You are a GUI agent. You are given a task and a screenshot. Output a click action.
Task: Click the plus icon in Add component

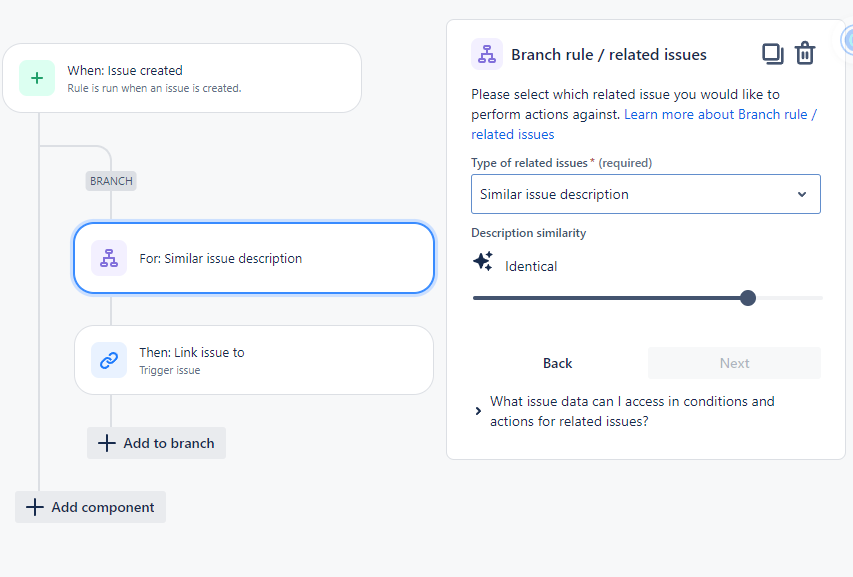35,507
